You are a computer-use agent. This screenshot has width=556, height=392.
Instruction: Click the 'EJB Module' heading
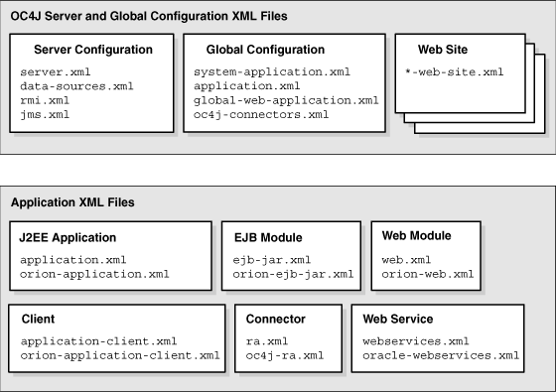pyautogui.click(x=268, y=237)
